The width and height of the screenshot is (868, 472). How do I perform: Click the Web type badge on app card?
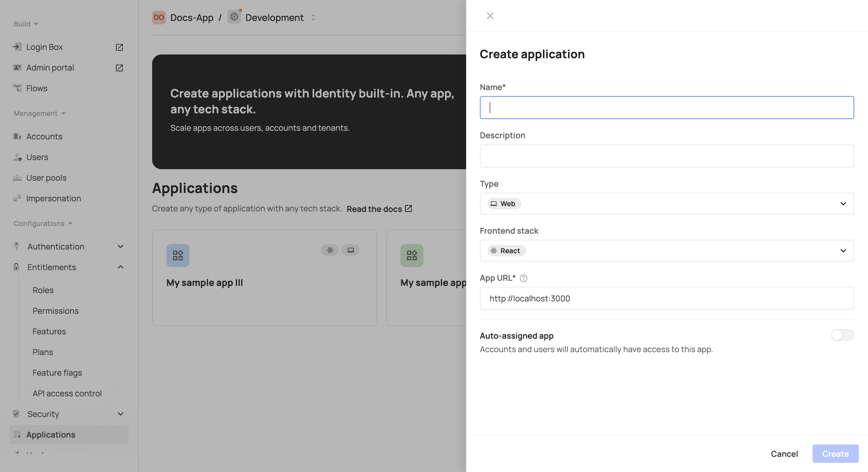350,250
